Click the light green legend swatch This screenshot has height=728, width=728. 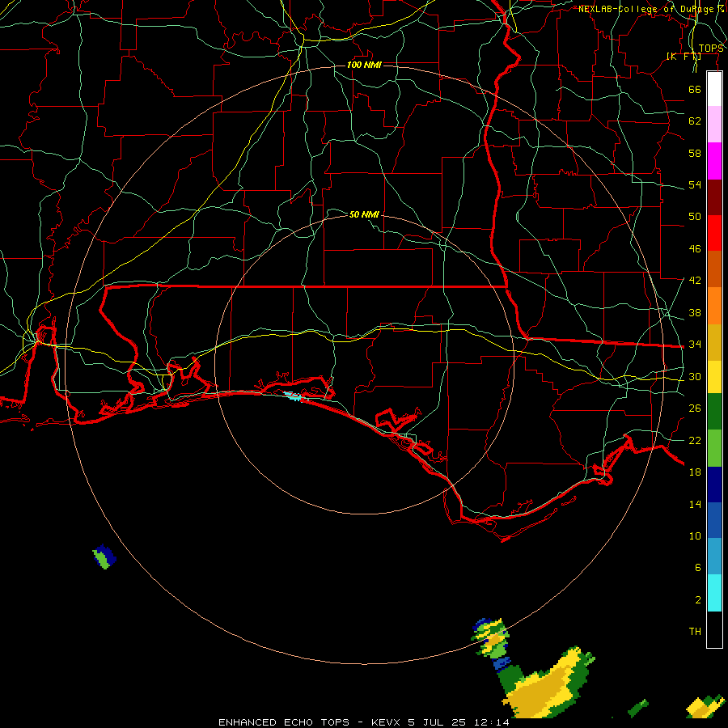coord(714,448)
